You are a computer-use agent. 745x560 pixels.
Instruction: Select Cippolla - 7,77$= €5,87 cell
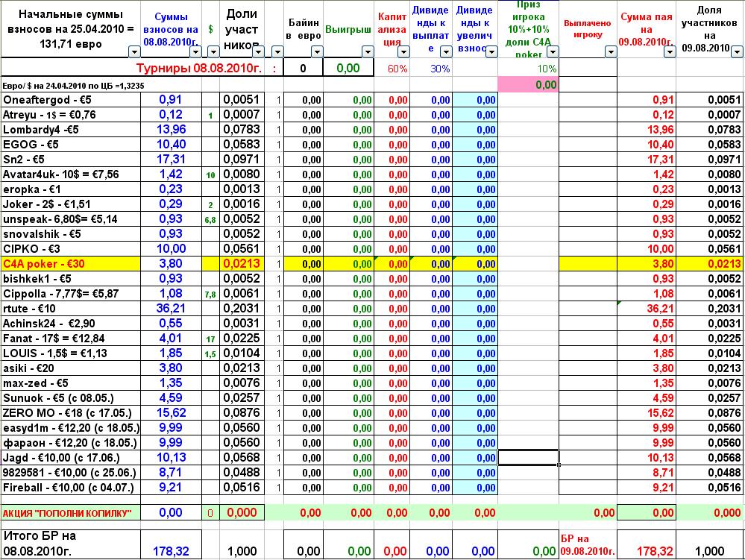pos(71,294)
